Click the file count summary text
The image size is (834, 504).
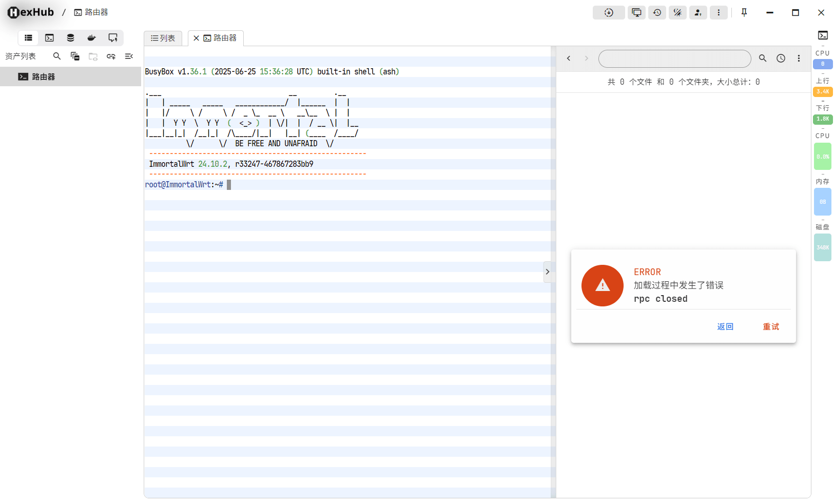tap(684, 82)
